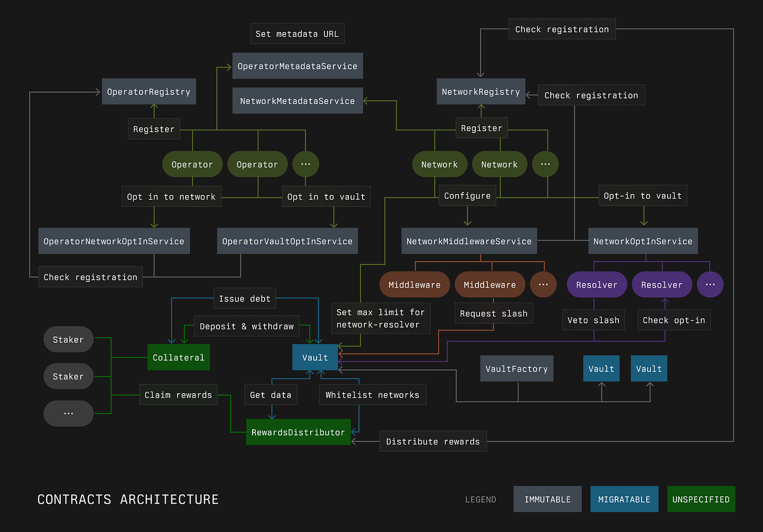Screen dimensions: 763x532
Task: Select the VaultFactory box
Action: [x=517, y=368]
